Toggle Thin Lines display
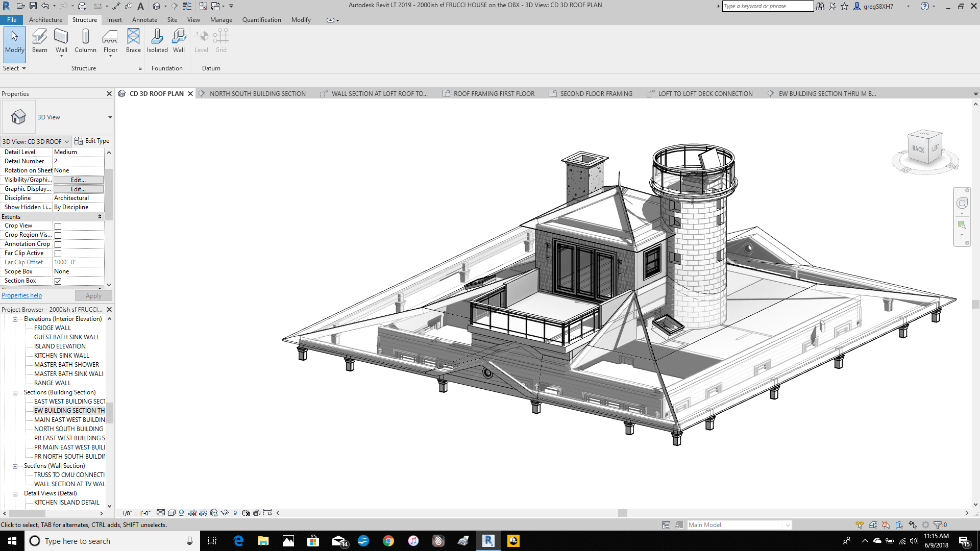 click(x=187, y=6)
